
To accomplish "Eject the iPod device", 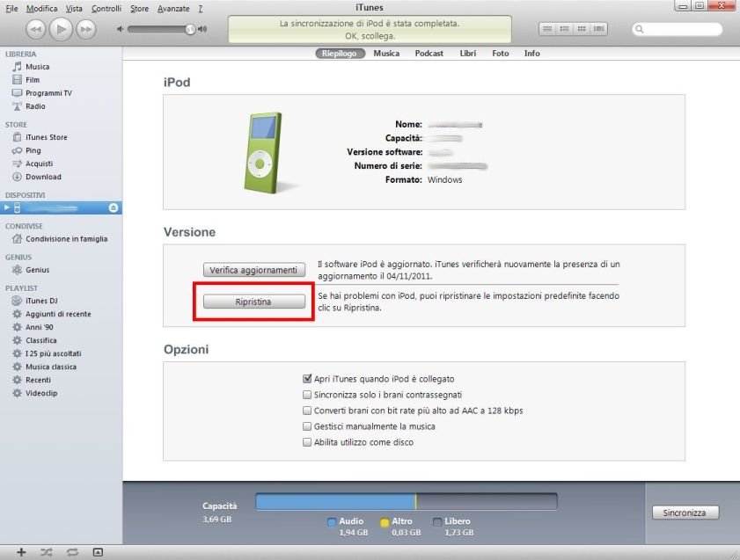I will click(x=114, y=207).
